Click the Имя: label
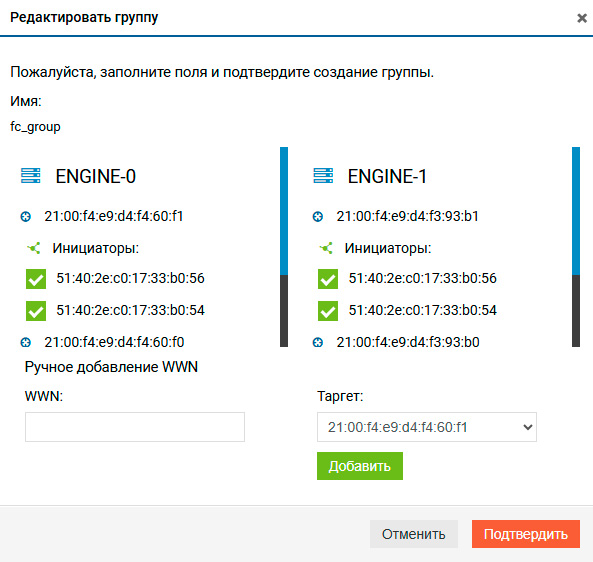 [26, 101]
